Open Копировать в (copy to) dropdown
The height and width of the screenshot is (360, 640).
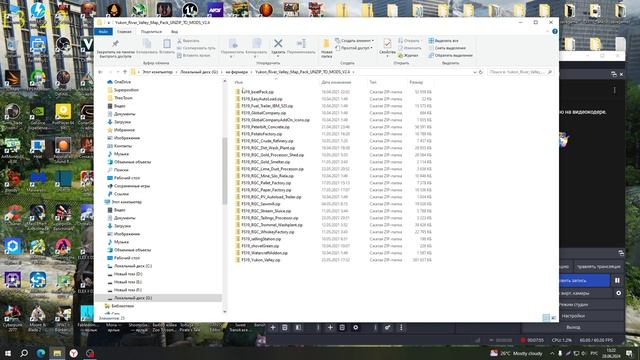(x=256, y=47)
